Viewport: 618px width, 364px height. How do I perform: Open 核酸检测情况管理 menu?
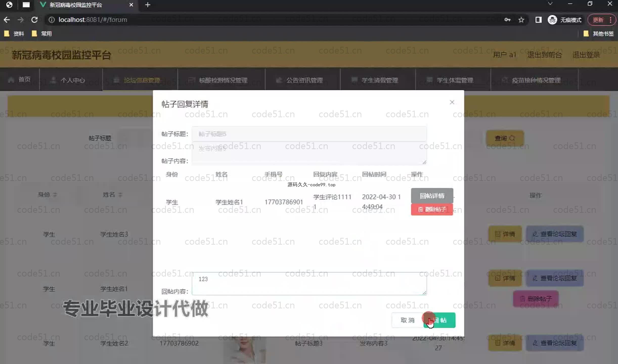pyautogui.click(x=222, y=80)
